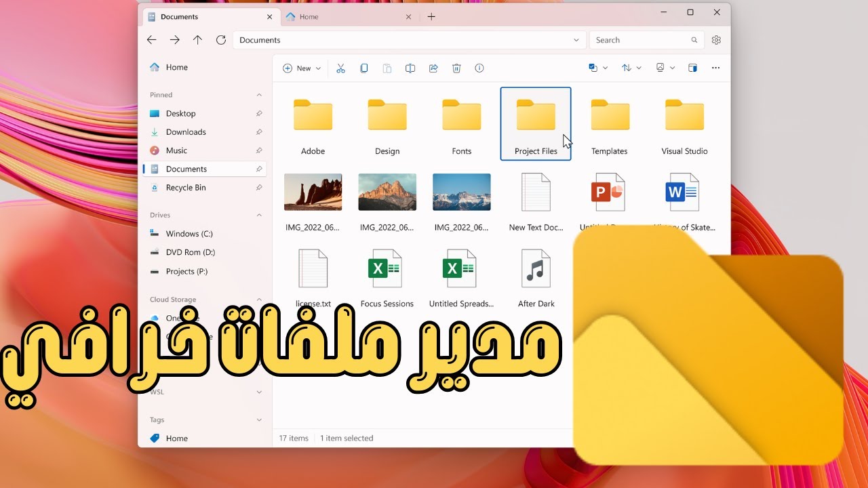The image size is (868, 488).
Task: Select the Adobe folder
Action: (313, 124)
